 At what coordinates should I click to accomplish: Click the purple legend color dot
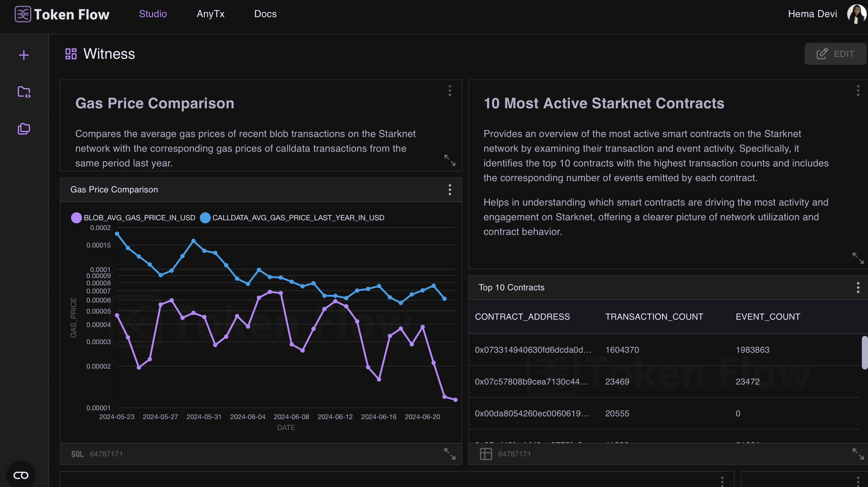77,217
